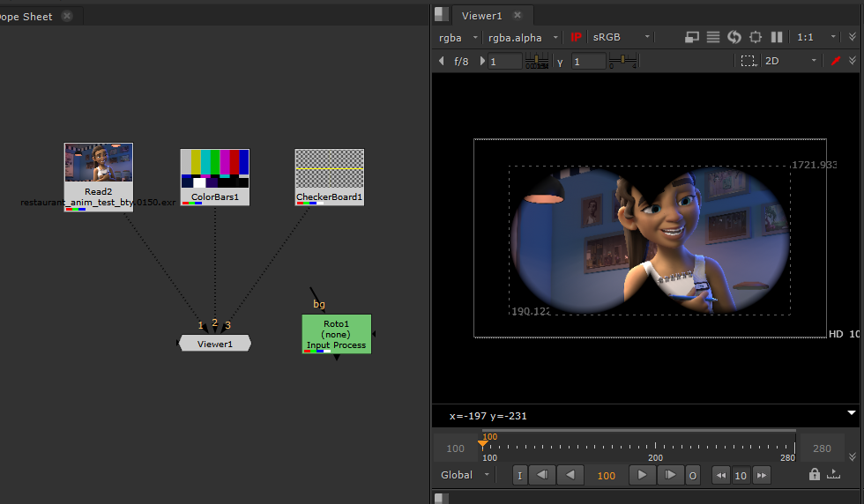This screenshot has height=504, width=864.
Task: Expand the top viewer toolbar double chevron
Action: click(x=853, y=37)
